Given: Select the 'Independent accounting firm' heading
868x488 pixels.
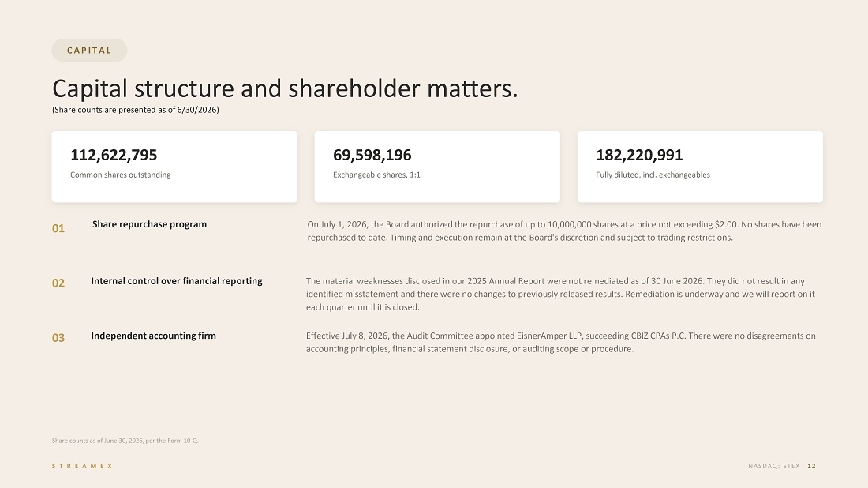Looking at the screenshot, I should [x=153, y=336].
